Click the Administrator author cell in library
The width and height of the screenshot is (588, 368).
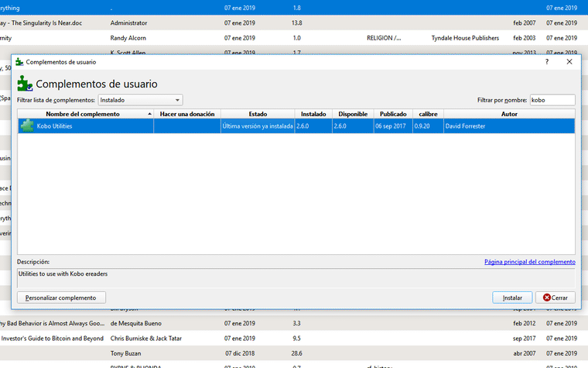128,23
